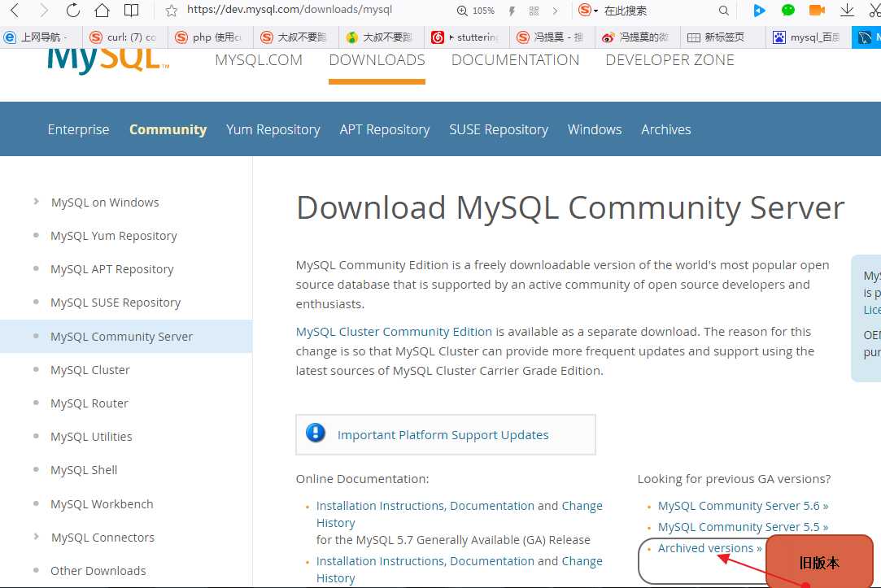Reload the page with the refresh icon
This screenshot has height=588, width=881.
[x=73, y=10]
